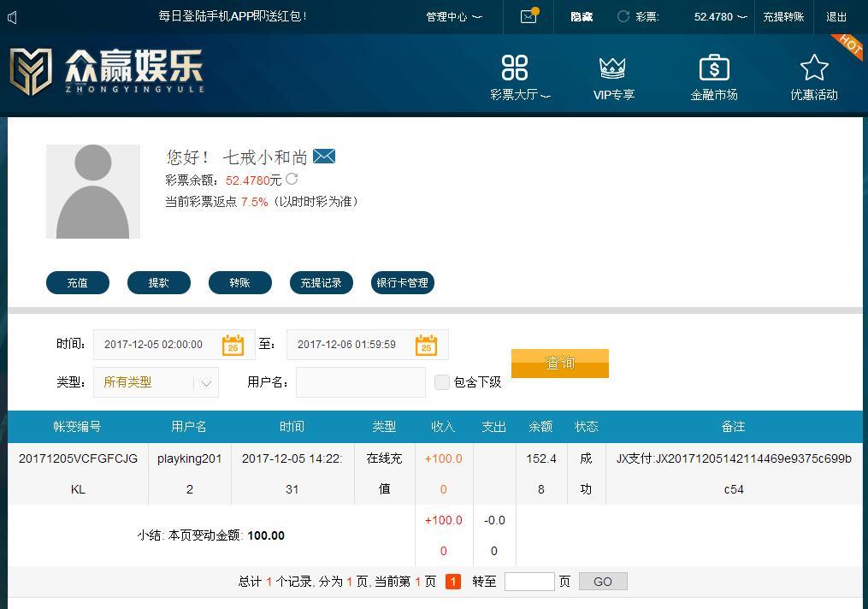Click username cell playking2012
The height and width of the screenshot is (609, 868).
tap(189, 474)
